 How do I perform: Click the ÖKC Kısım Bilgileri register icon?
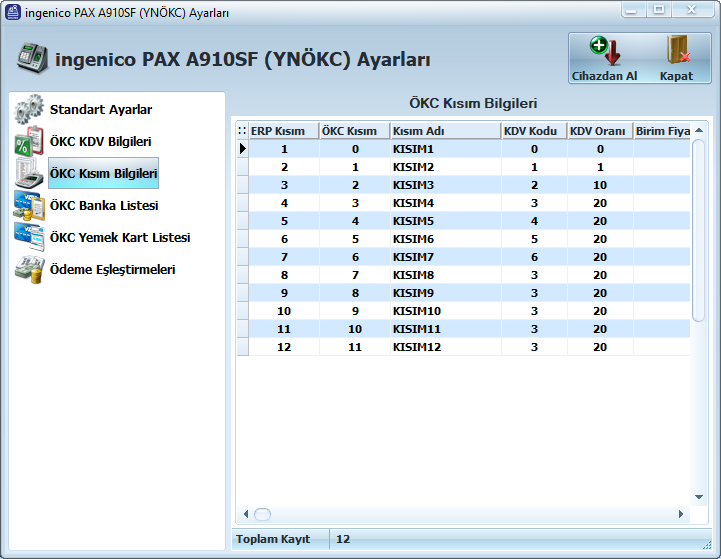[x=29, y=173]
